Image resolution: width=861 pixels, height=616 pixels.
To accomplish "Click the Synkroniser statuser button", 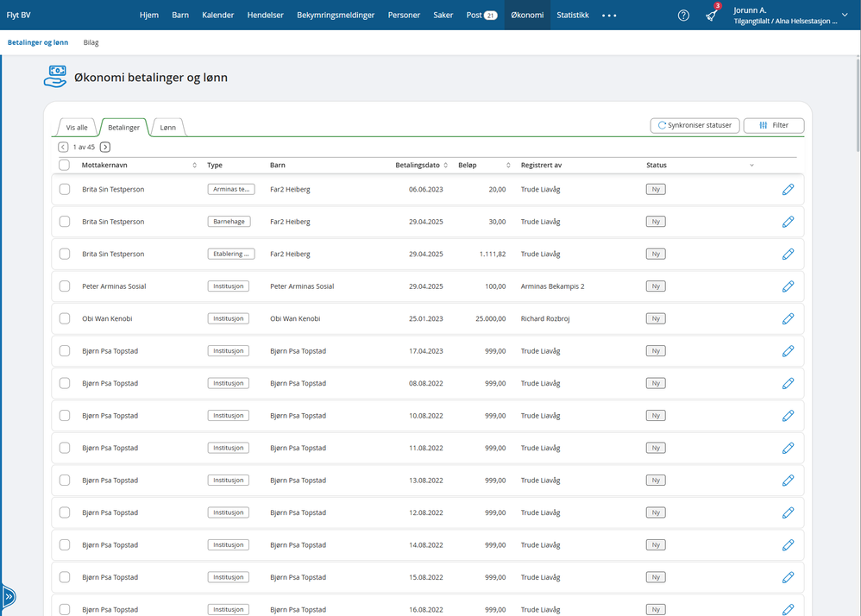I will coord(694,126).
